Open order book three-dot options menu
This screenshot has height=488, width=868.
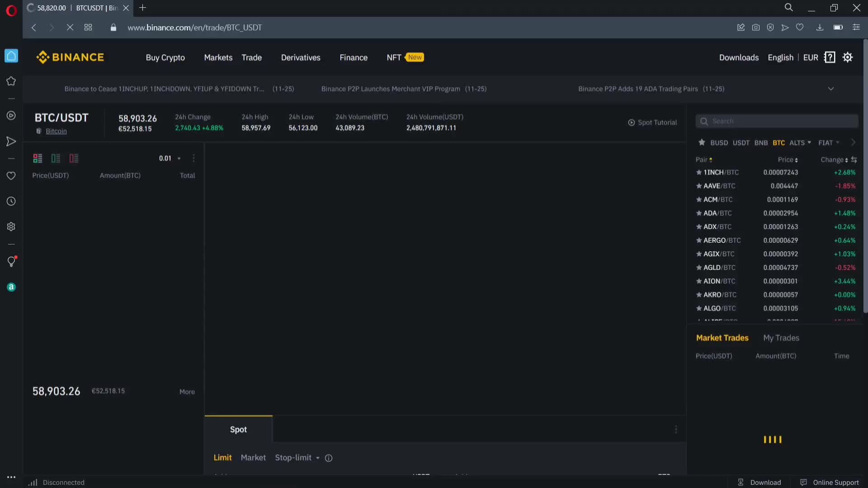coord(193,158)
